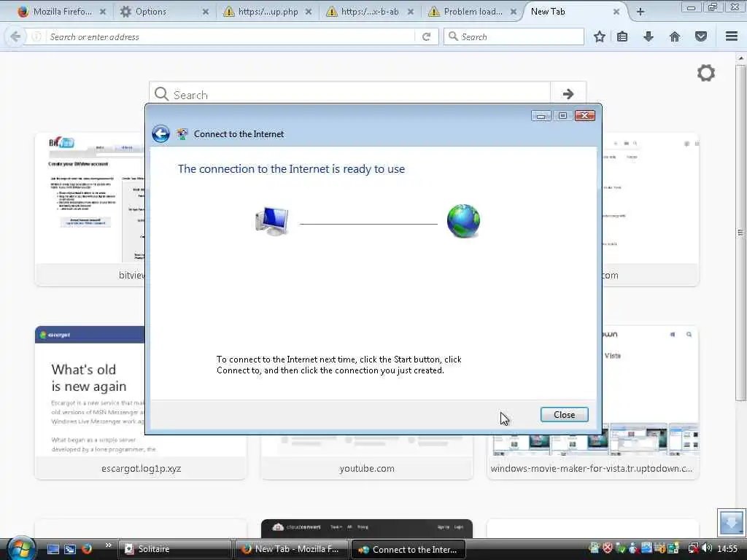Click the address bar field
747x560 pixels.
click(230, 36)
